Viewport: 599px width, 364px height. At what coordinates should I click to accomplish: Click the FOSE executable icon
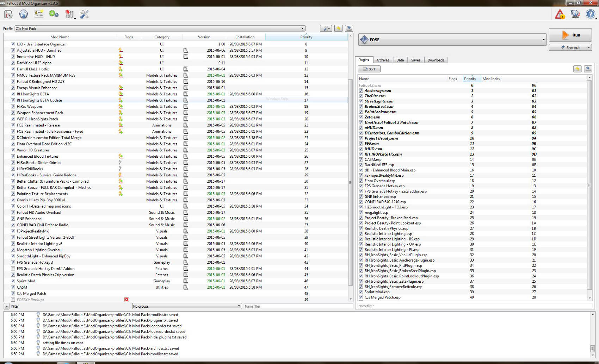click(x=364, y=39)
